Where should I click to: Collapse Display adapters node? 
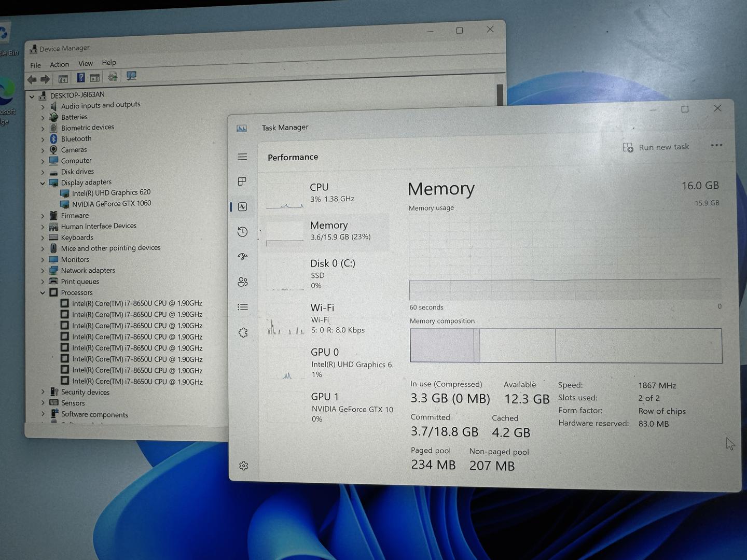coord(43,184)
